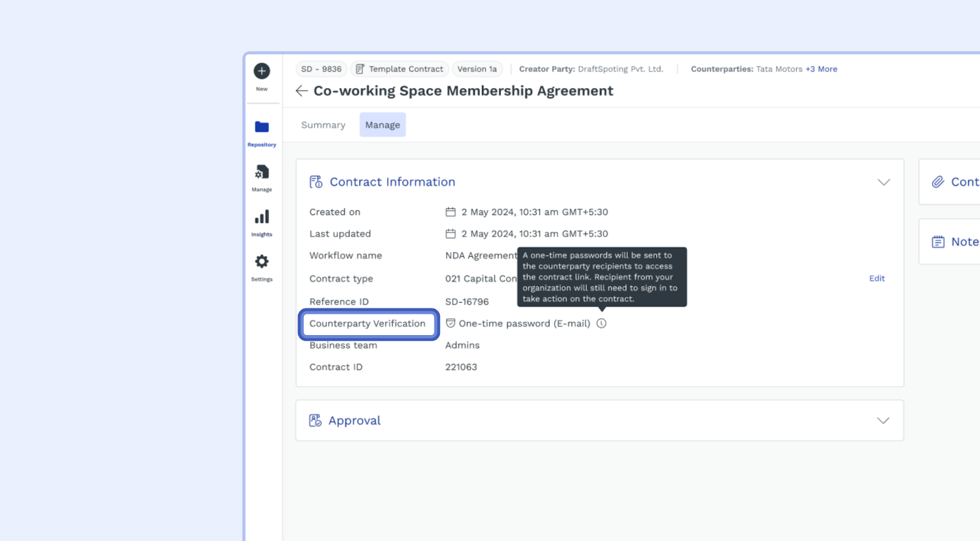Go back using the left arrow
This screenshot has height=541, width=980.
pyautogui.click(x=301, y=91)
